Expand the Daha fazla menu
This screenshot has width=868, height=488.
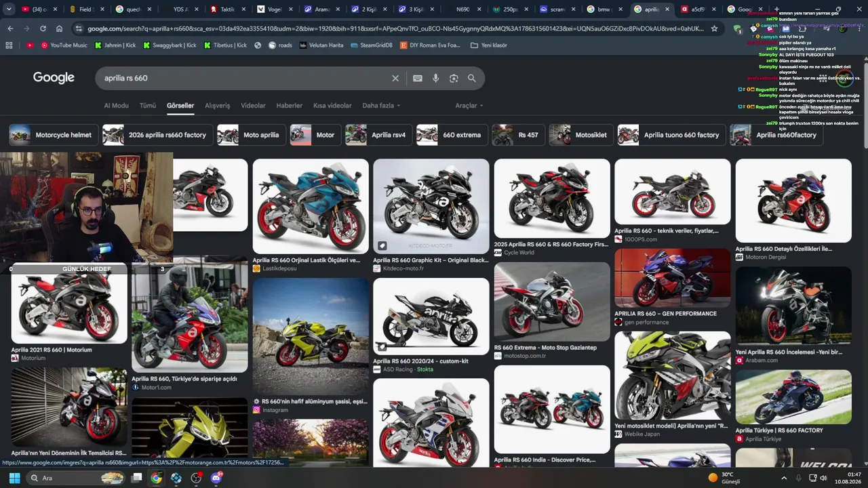(x=381, y=106)
